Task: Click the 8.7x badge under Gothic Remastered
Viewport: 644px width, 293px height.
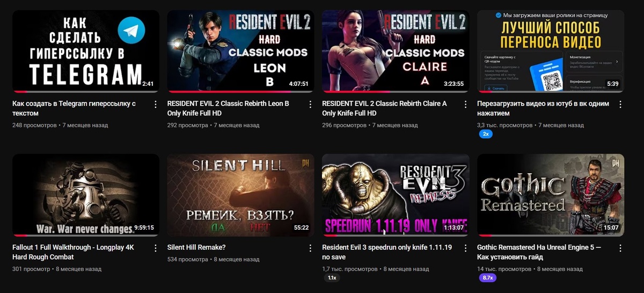Action: 488,277
